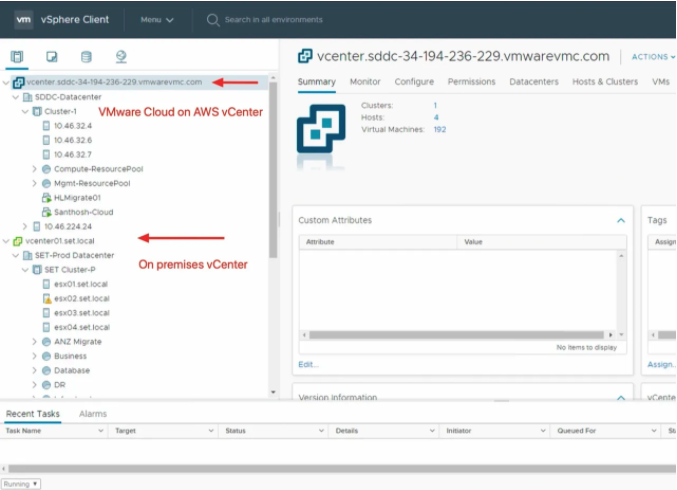This screenshot has width=677, height=490.
Task: Collapse Cluster-1 tree node
Action: pos(25,111)
